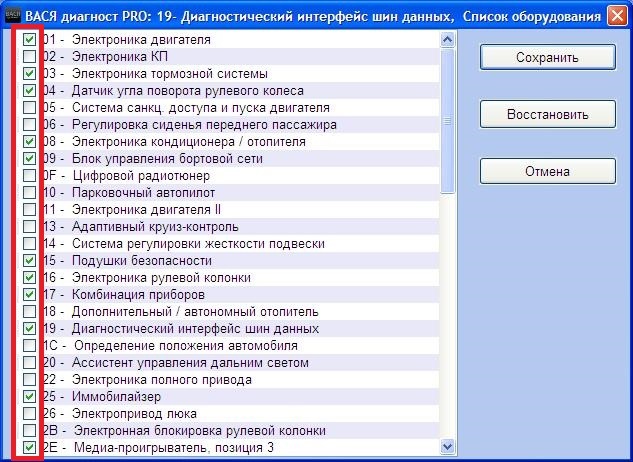Uncheck 04 - Датчик угла поворота checkbox
This screenshot has width=633, height=462.
[x=29, y=90]
